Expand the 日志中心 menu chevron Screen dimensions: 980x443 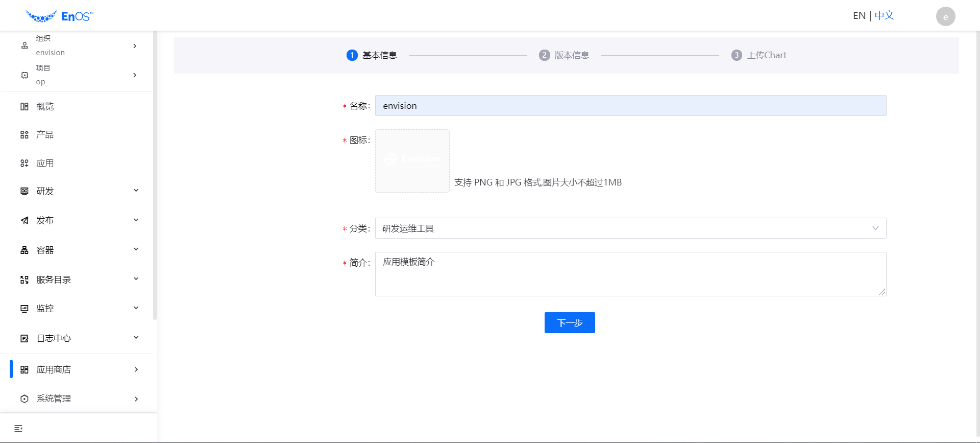pos(136,338)
